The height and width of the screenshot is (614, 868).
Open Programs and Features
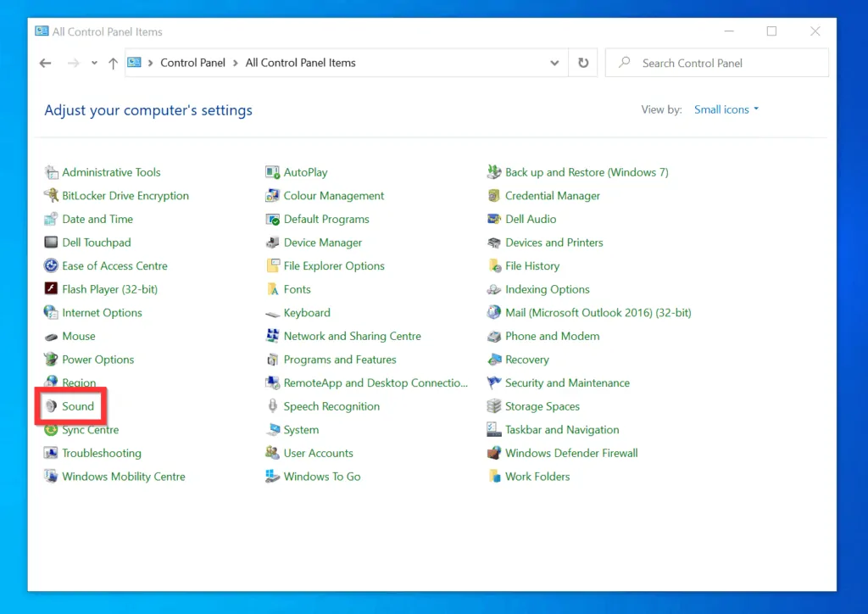pyautogui.click(x=340, y=359)
